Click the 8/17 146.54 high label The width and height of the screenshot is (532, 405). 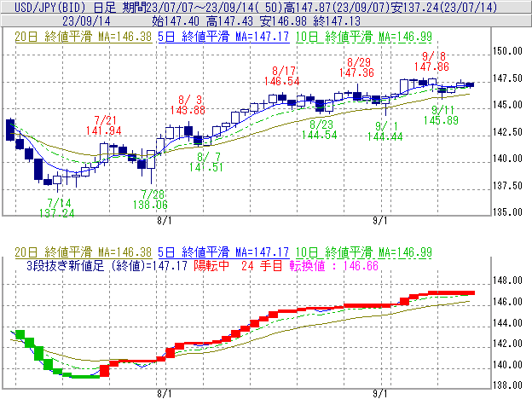coord(282,76)
